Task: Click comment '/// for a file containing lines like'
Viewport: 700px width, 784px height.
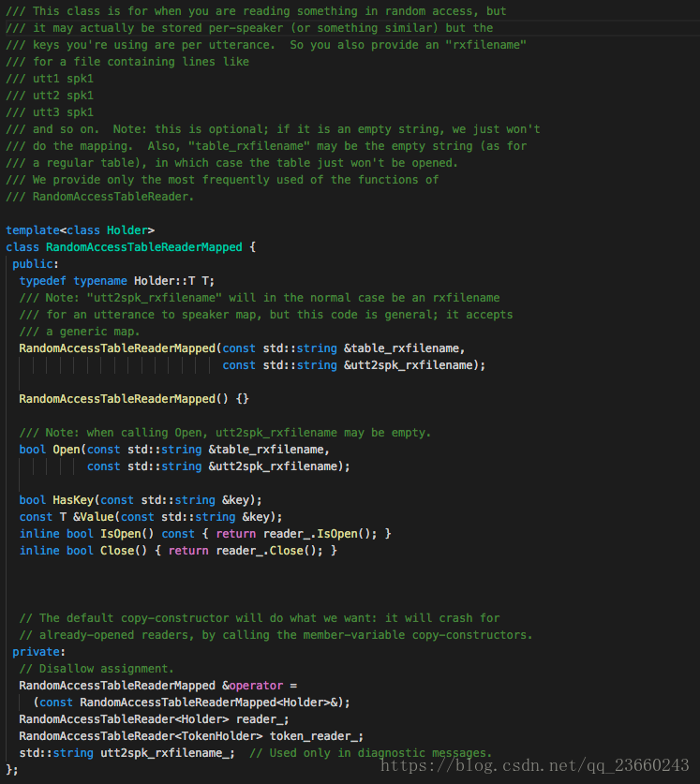Action: [x=127, y=62]
